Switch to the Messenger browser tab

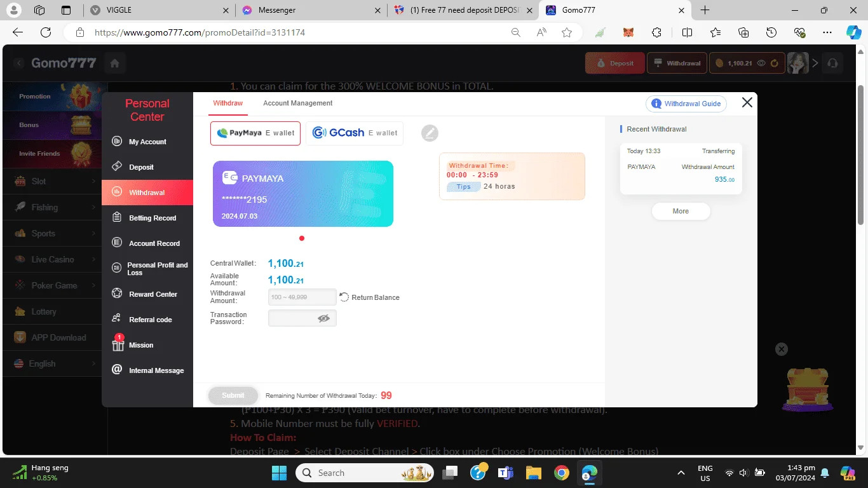click(311, 10)
